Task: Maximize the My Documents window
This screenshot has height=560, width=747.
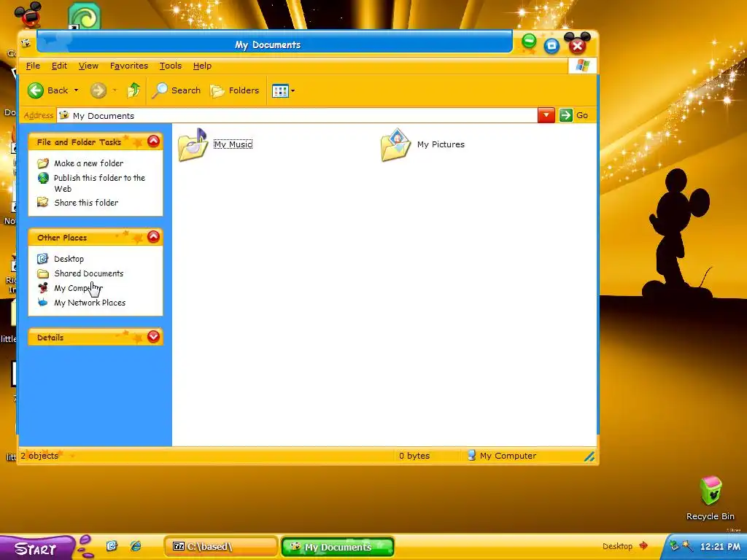Action: click(551, 46)
